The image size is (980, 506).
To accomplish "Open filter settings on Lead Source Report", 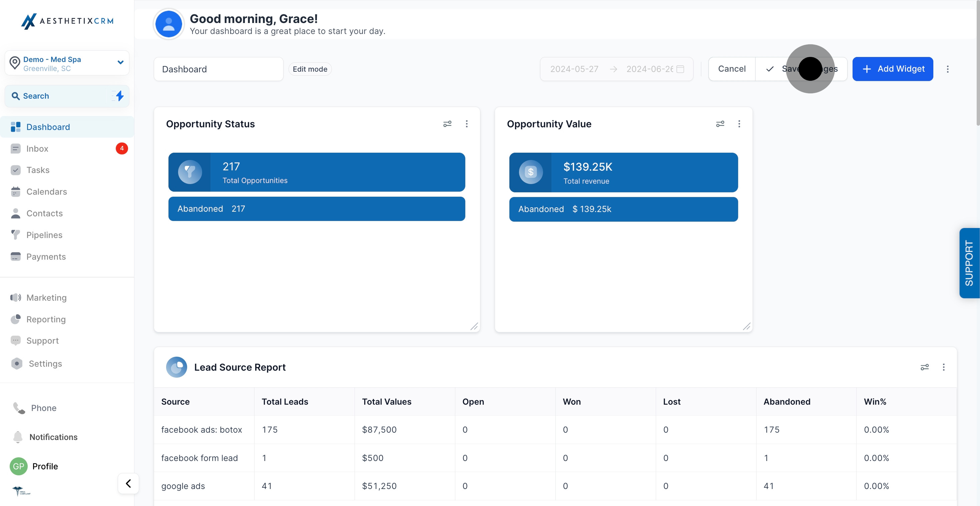I will 924,367.
